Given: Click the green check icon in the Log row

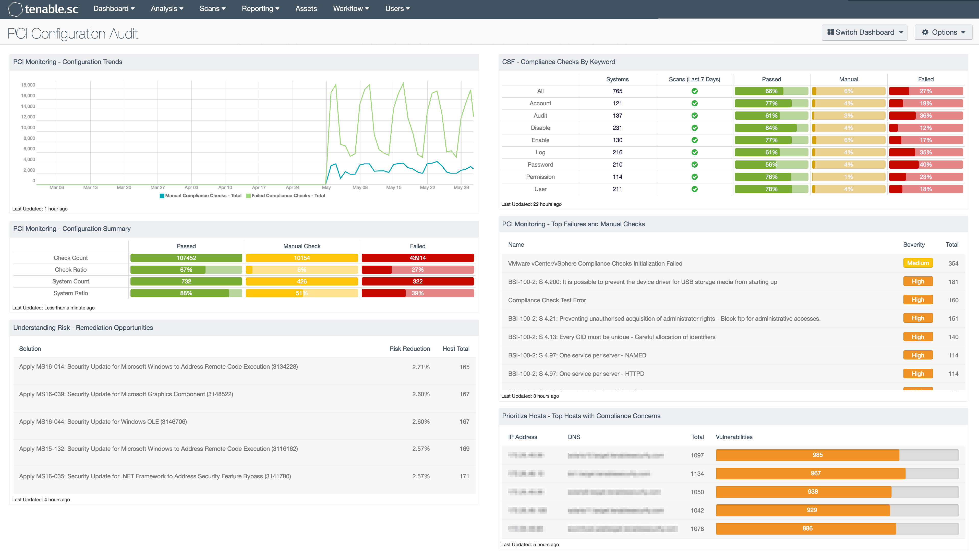Looking at the screenshot, I should pos(694,152).
